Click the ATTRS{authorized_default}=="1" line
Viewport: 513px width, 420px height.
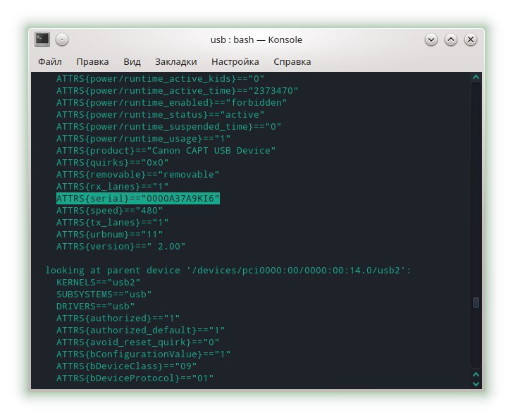(x=140, y=330)
